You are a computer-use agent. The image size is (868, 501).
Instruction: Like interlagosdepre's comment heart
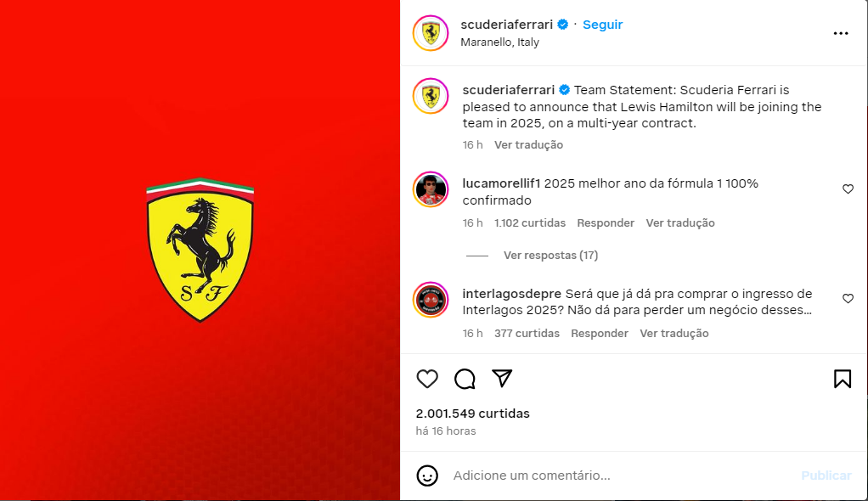tap(848, 299)
